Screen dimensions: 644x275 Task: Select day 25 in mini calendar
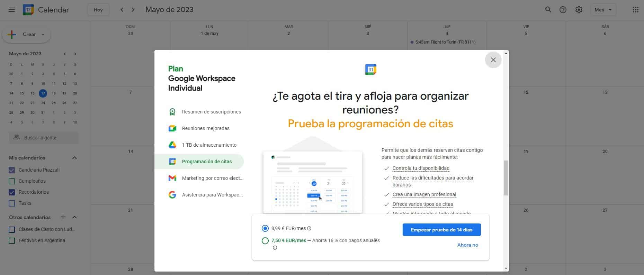[54, 103]
